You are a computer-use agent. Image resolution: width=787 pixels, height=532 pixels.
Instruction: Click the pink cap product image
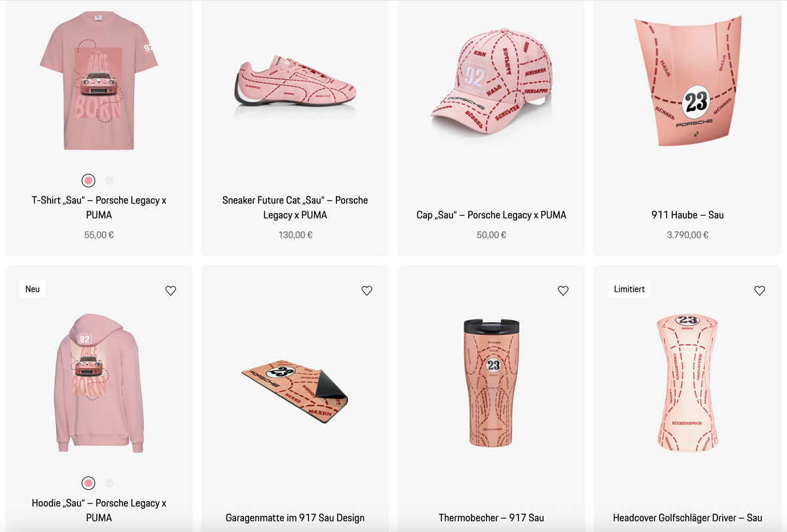tap(491, 81)
